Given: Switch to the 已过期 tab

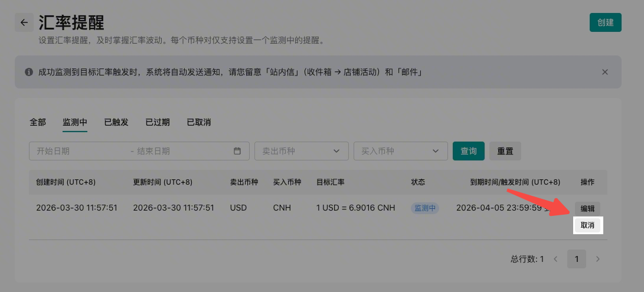Looking at the screenshot, I should click(x=158, y=122).
